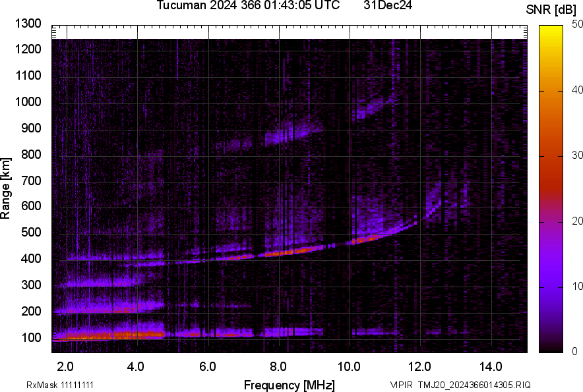Click range tick label '700'

click(x=31, y=181)
